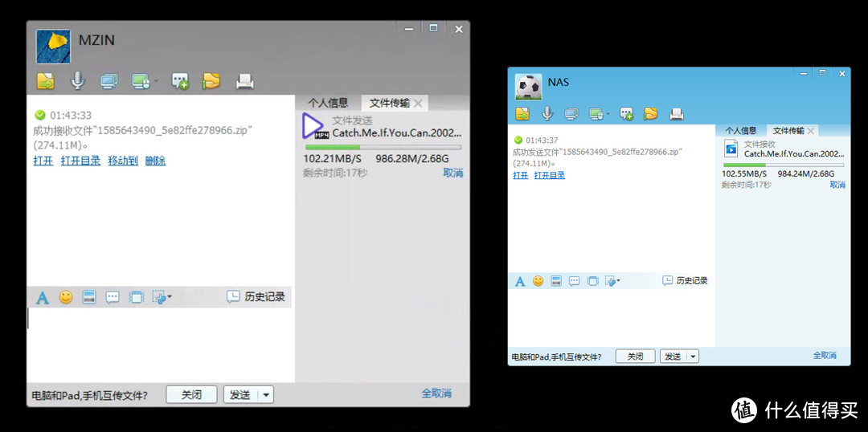Create group discussion icon in NAS window
Screen dimensions: 868x432
626,114
